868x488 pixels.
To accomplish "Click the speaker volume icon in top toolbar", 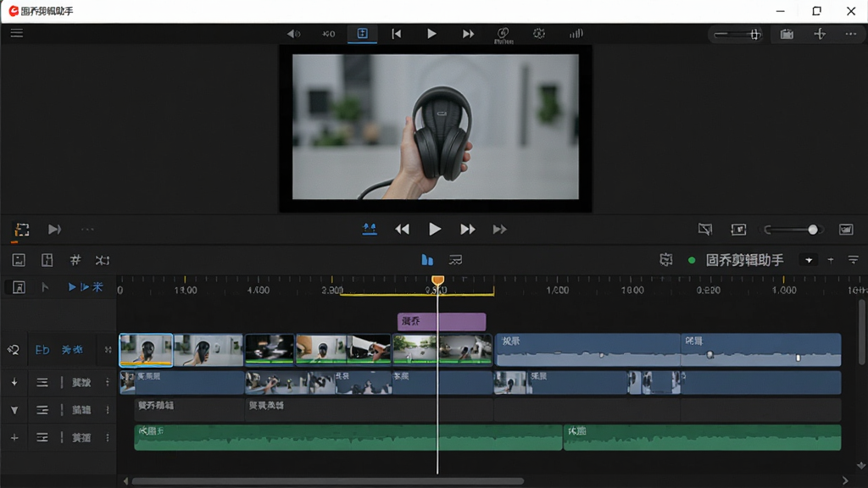I will click(293, 34).
